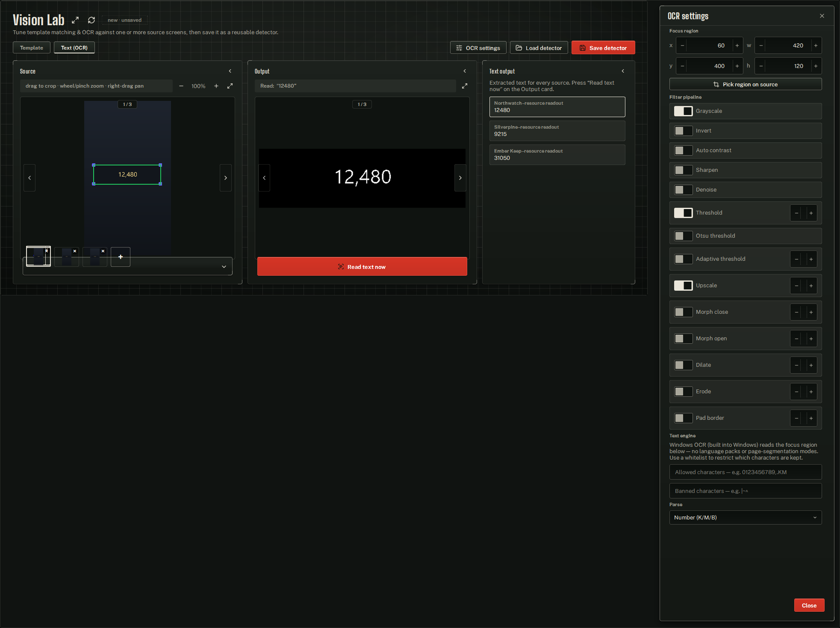Show the previous output image
This screenshot has width=840, height=628.
coord(264,178)
